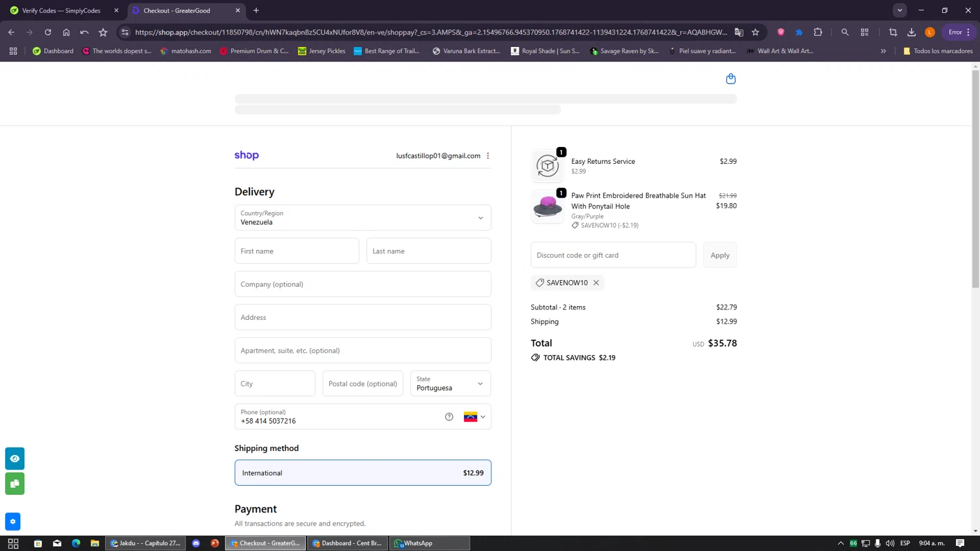Viewport: 980px width, 551px height.
Task: Select the International shipping method option
Action: click(363, 473)
